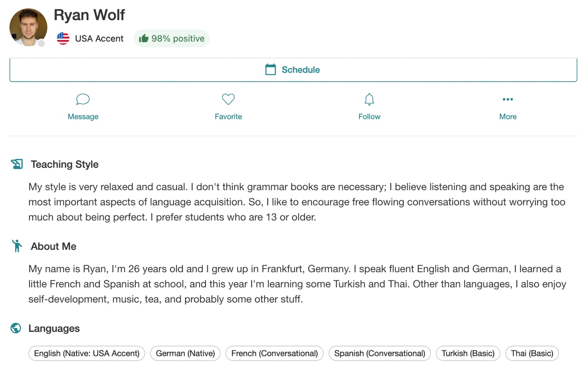The height and width of the screenshot is (369, 588).
Task: Click the French (Conversational) tag
Action: tap(275, 353)
